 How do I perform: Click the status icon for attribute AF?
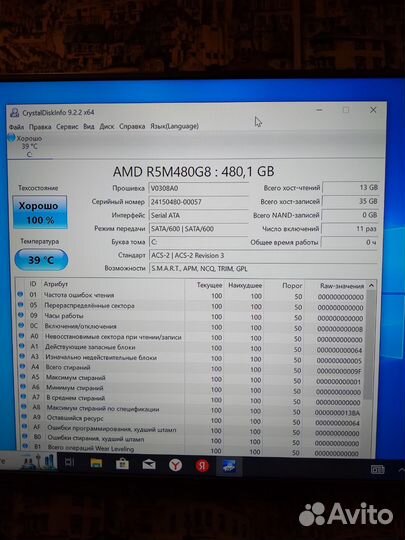(24, 427)
